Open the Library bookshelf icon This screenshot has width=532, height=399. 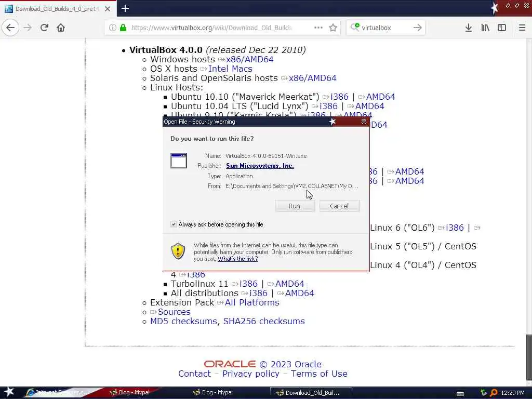(x=485, y=28)
